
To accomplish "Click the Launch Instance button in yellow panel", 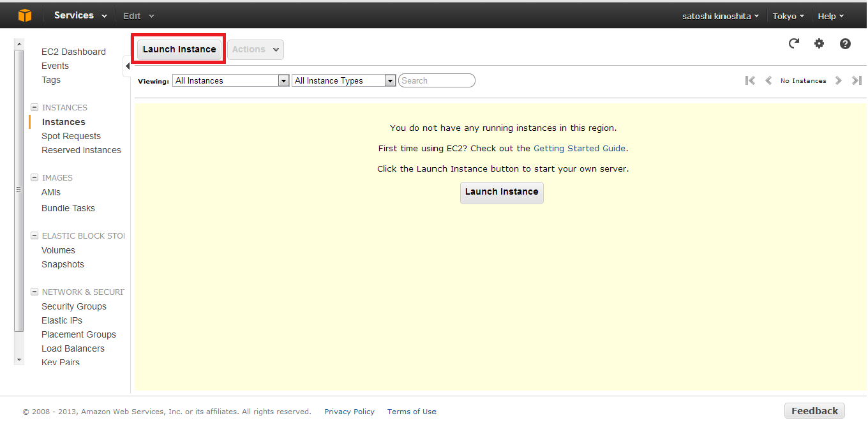I will coord(502,191).
